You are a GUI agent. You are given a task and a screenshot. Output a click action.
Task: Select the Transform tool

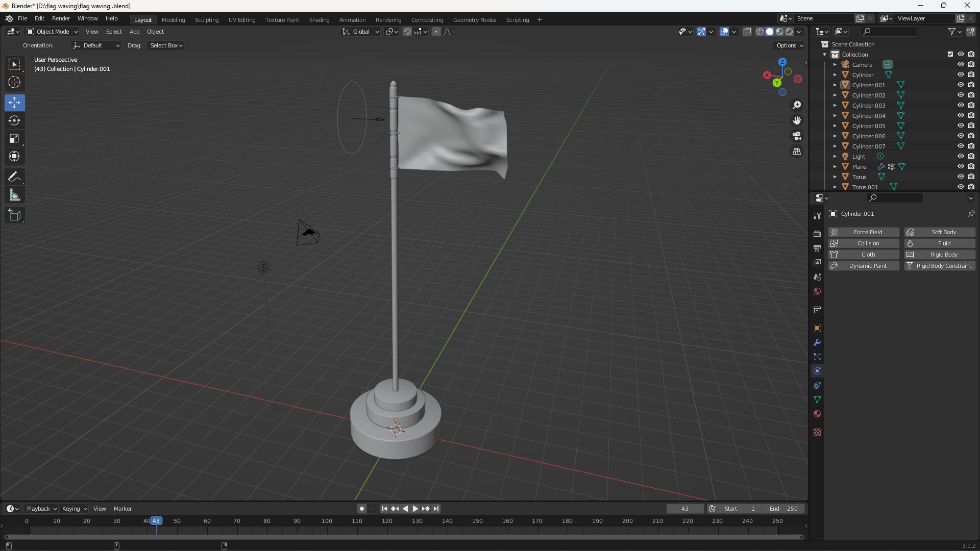[14, 156]
